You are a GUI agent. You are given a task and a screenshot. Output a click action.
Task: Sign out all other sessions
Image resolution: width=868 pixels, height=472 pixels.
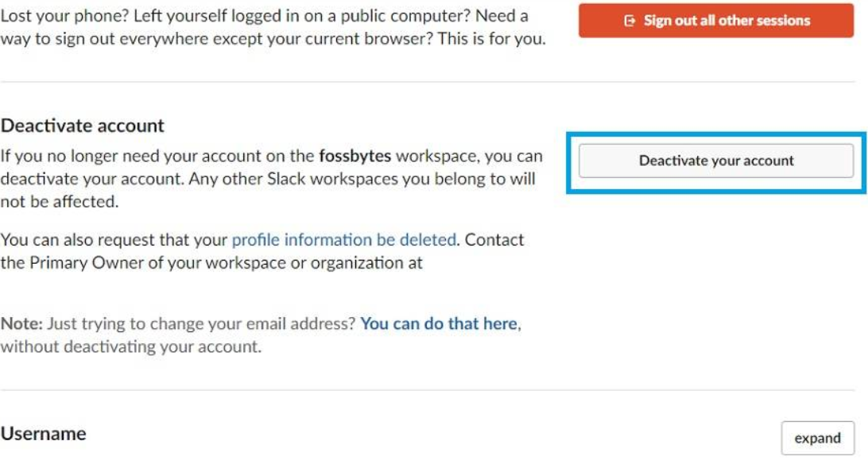point(715,21)
